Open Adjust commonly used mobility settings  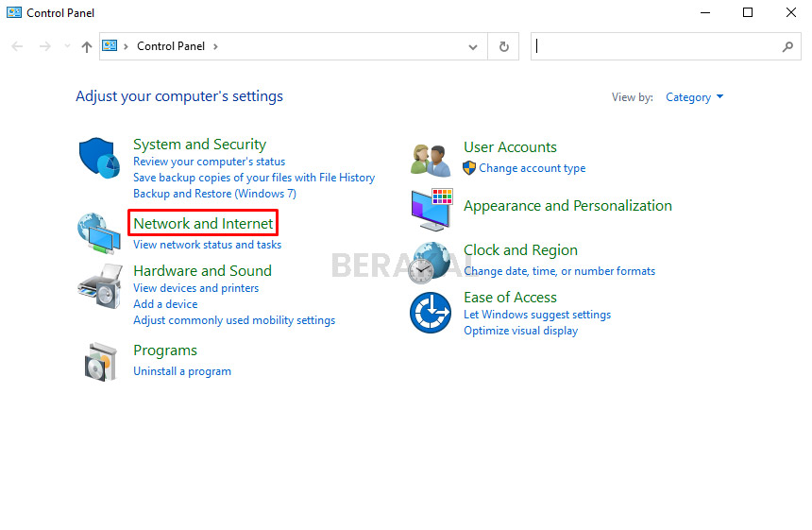234,320
